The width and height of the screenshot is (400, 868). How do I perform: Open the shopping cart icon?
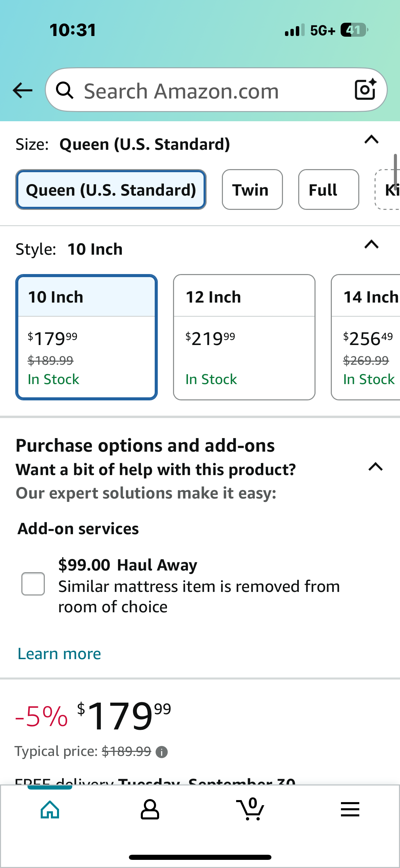[x=250, y=810]
